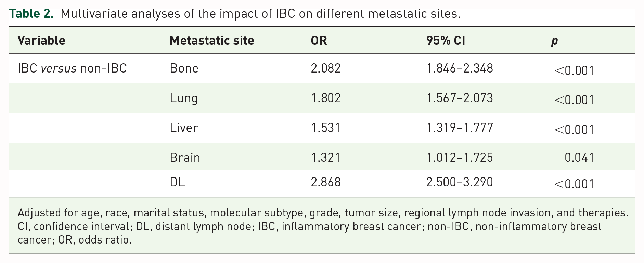This screenshot has width=644, height=263.
Task: Click the confidence interval 1.012–1.725
Action: [460, 158]
